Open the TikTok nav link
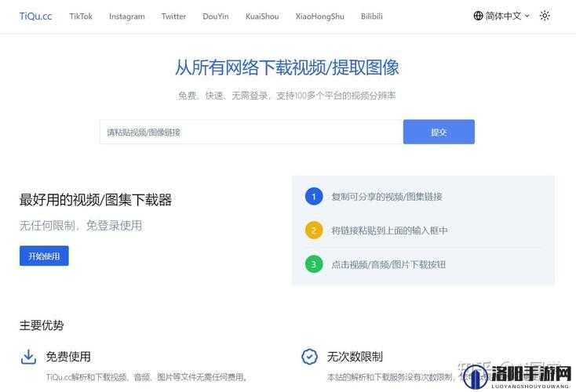This screenshot has width=576, height=392. click(81, 16)
